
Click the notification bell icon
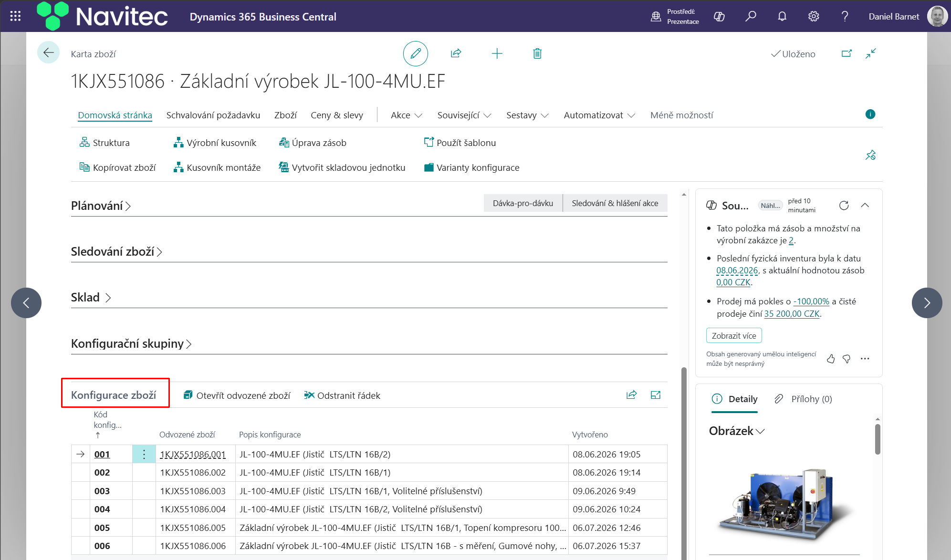tap(782, 17)
